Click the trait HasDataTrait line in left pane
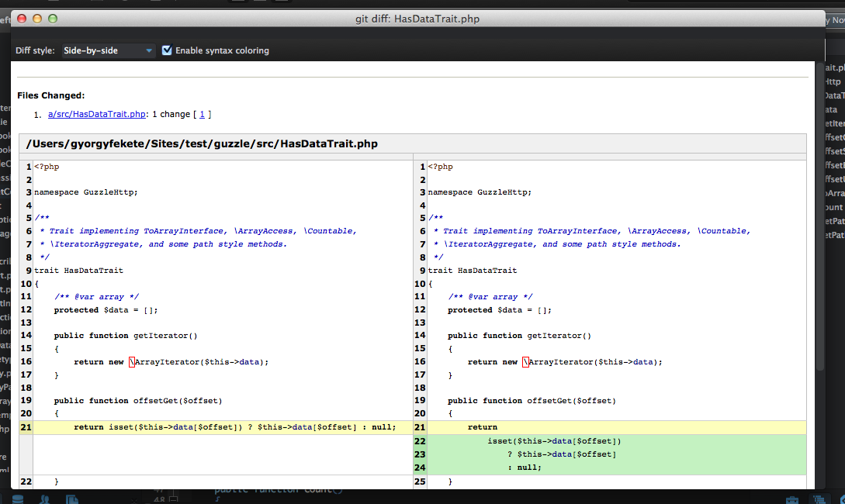Viewport: 845px width, 504px height. [x=78, y=271]
